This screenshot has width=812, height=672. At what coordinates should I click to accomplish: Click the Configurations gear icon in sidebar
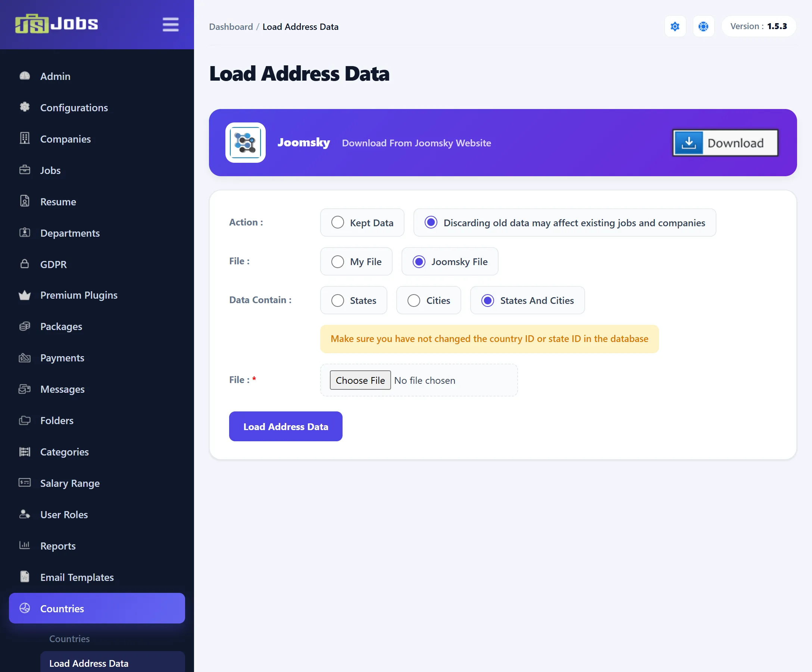25,107
